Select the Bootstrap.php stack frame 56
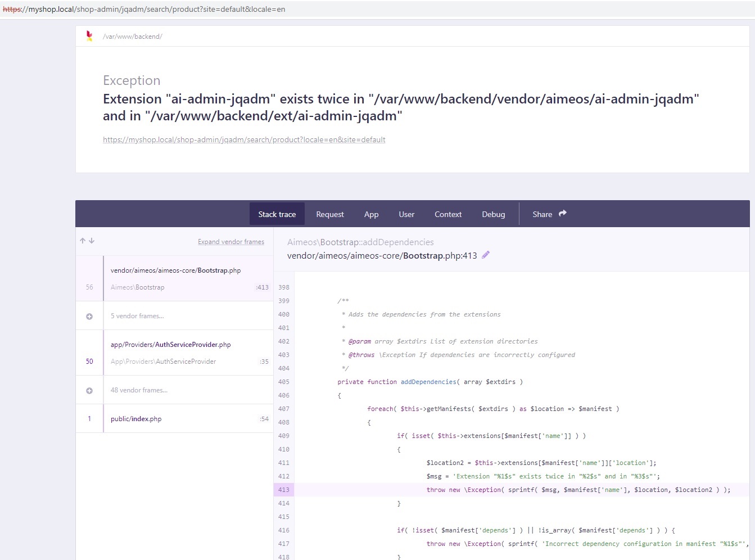 [x=174, y=278]
